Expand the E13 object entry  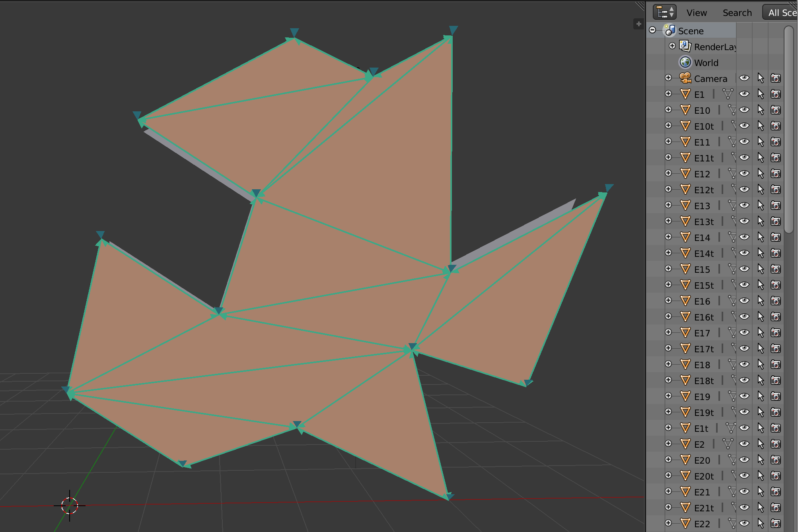pyautogui.click(x=668, y=205)
